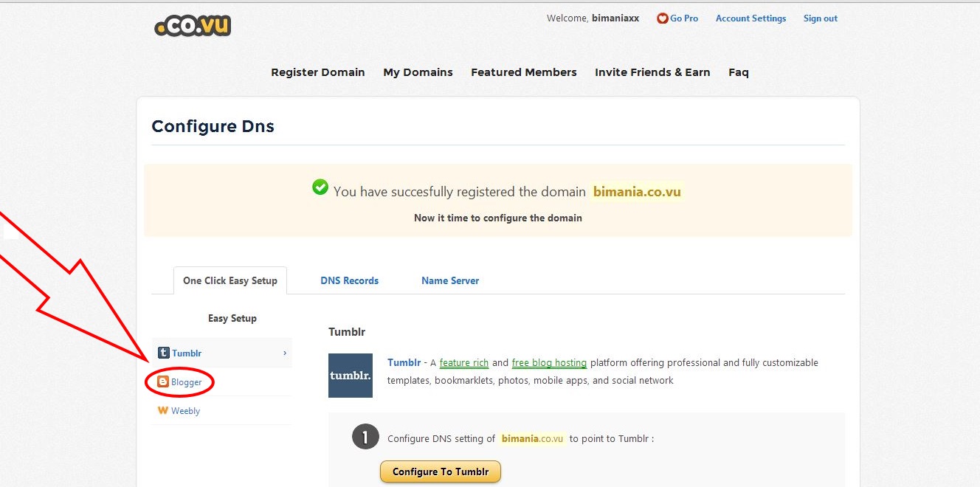The image size is (980, 487).
Task: Open Featured Members page
Action: pyautogui.click(x=524, y=72)
